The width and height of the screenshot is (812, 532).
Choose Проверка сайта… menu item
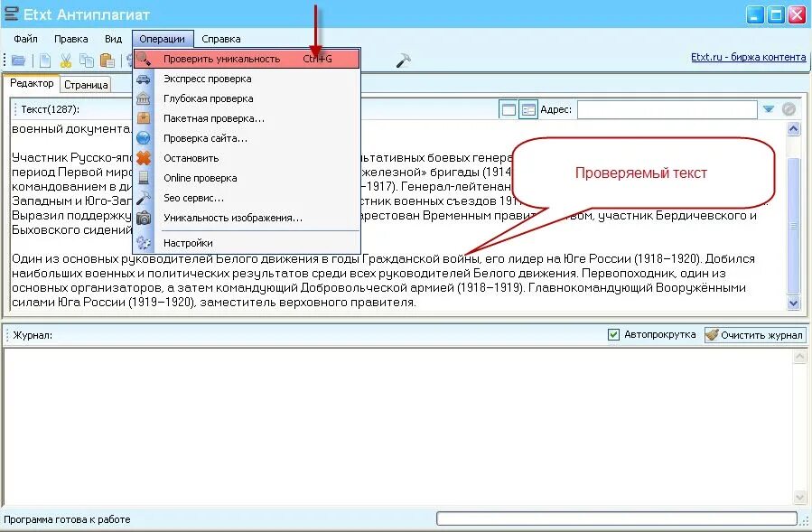point(247,138)
